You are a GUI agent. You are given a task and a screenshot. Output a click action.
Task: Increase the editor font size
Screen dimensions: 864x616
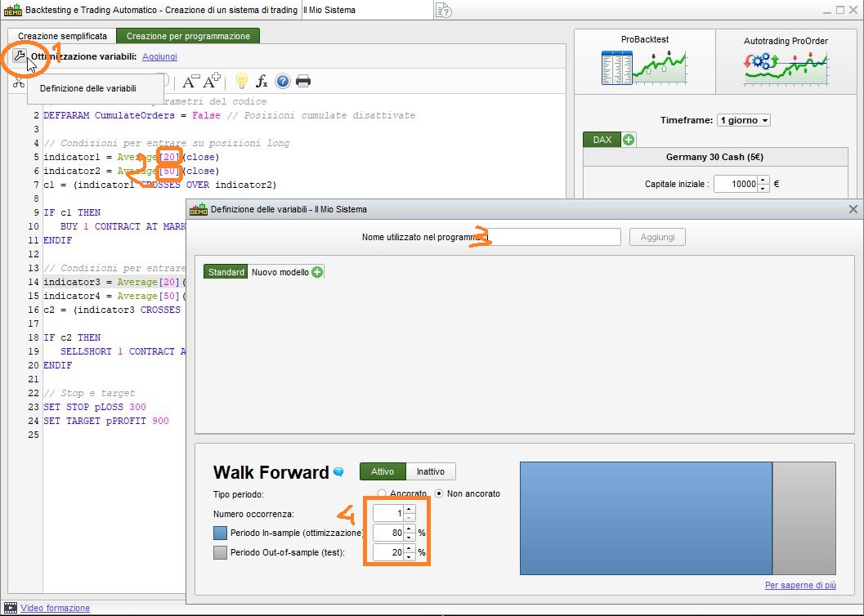point(212,81)
